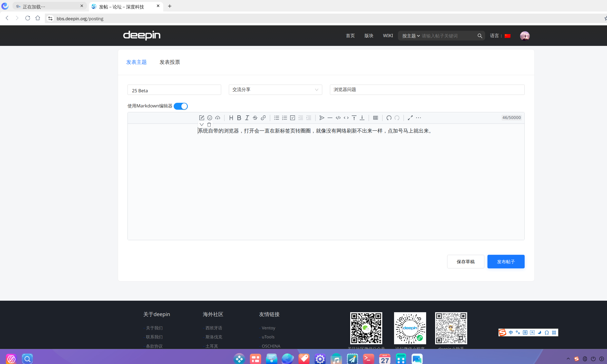Go to 首页 in the navigation bar
The image size is (607, 364).
350,36
